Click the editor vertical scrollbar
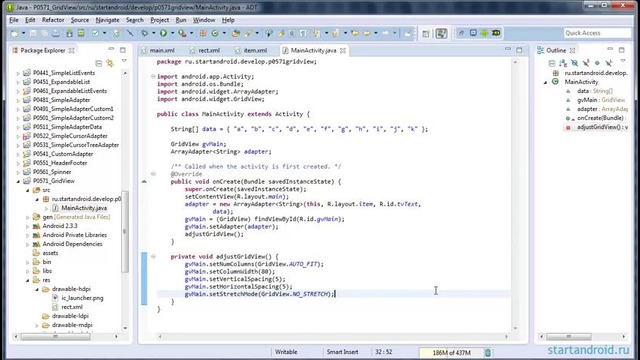Viewport: 640px width, 360px height. 515,195
